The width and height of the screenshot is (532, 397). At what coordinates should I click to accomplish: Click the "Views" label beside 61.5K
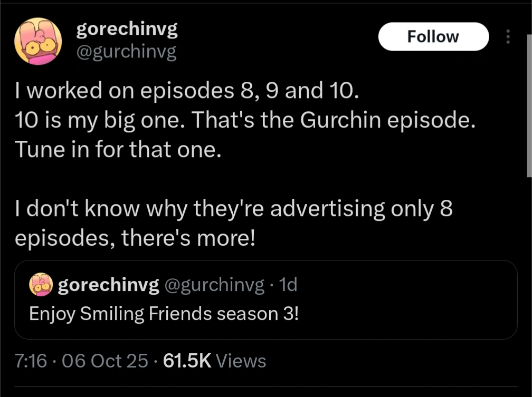pos(241,361)
